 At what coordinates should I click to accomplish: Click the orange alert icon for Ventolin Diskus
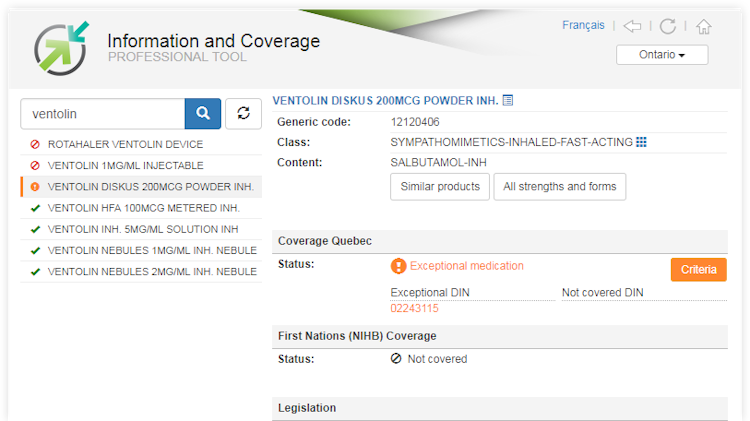click(35, 187)
